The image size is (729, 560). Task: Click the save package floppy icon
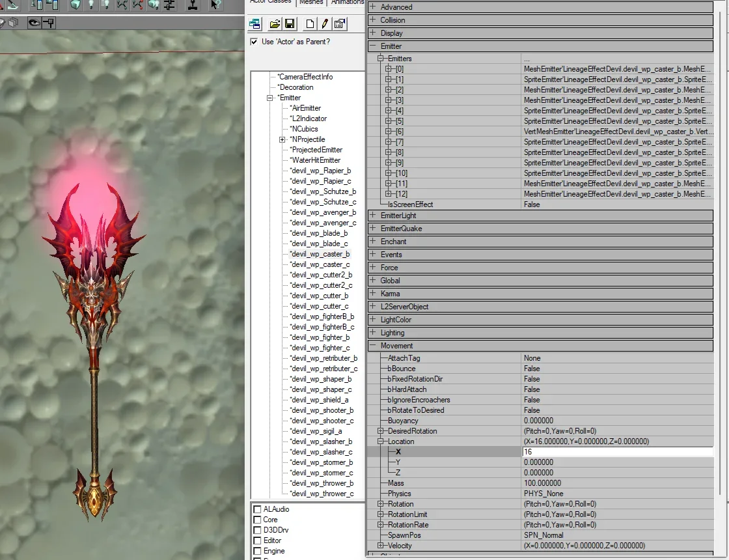point(290,23)
